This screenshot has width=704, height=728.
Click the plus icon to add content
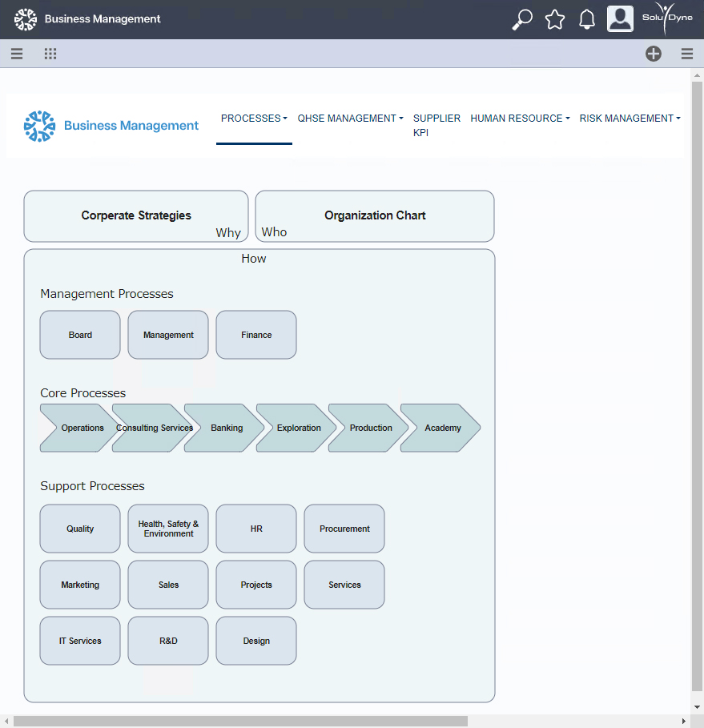coord(654,54)
